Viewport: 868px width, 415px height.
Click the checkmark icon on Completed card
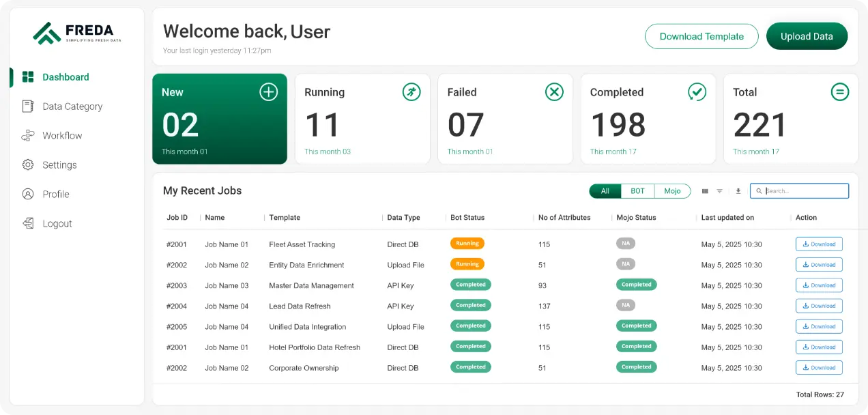pyautogui.click(x=697, y=92)
